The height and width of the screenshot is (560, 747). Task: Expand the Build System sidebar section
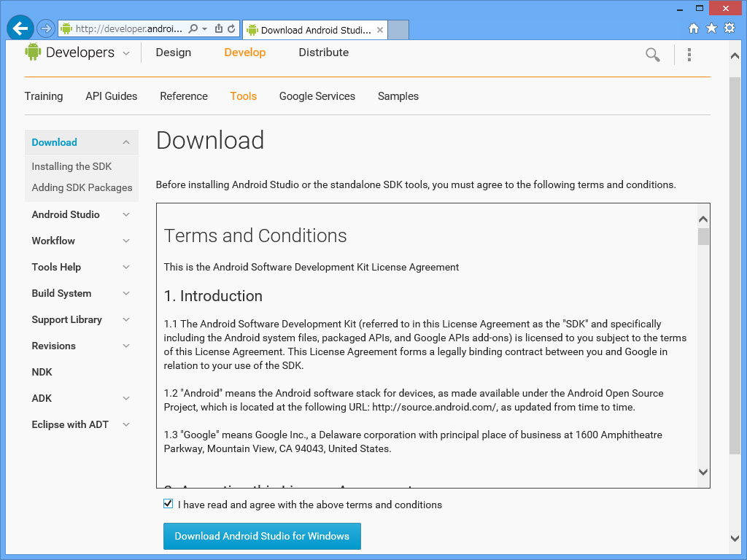tap(126, 293)
